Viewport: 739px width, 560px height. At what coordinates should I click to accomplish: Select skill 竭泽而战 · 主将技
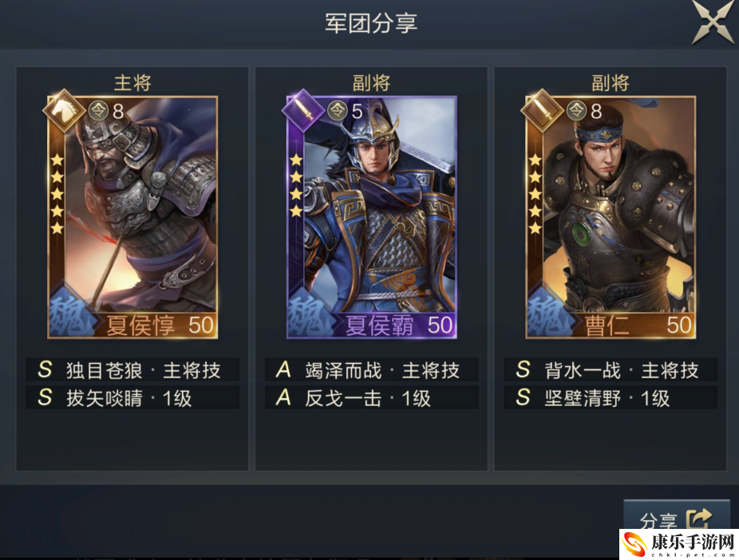[372, 369]
